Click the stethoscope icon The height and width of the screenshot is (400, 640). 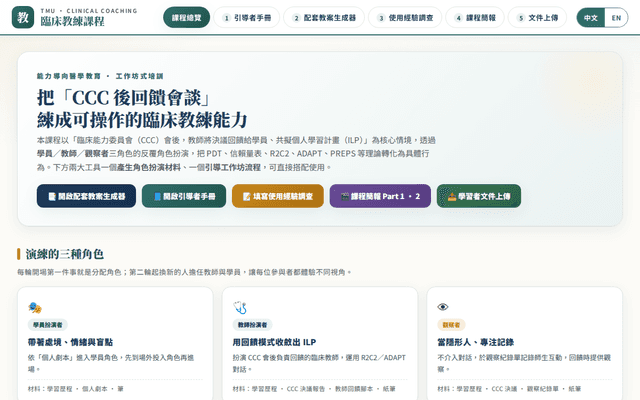240,307
